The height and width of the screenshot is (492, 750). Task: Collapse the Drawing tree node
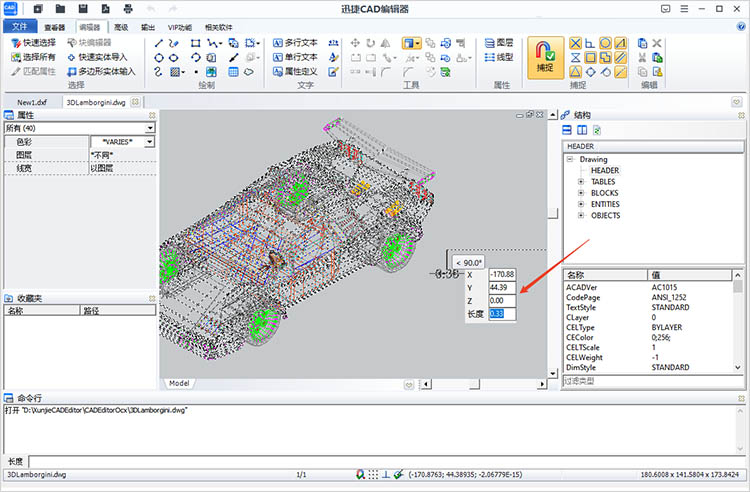point(570,159)
